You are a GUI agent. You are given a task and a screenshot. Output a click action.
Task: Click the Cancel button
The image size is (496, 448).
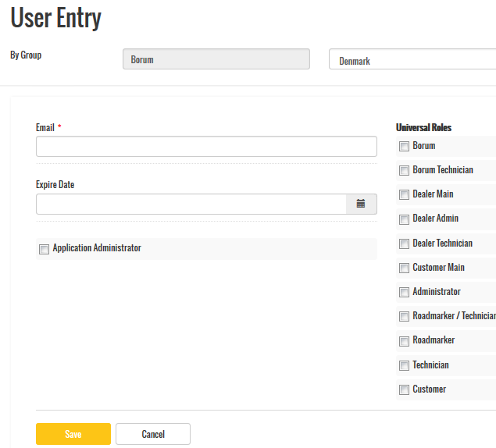[x=153, y=434]
